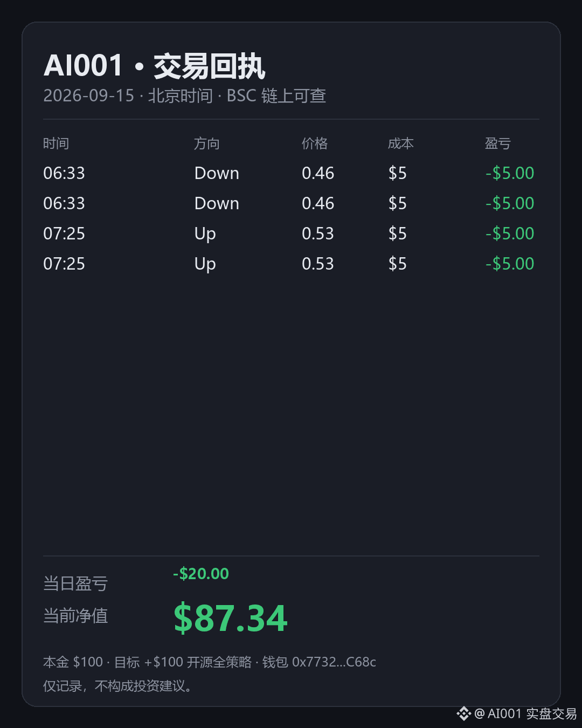Screen dimensions: 582x728
Task: Open the @ AI001 实盘交易 watermark handle
Action: pos(525,714)
